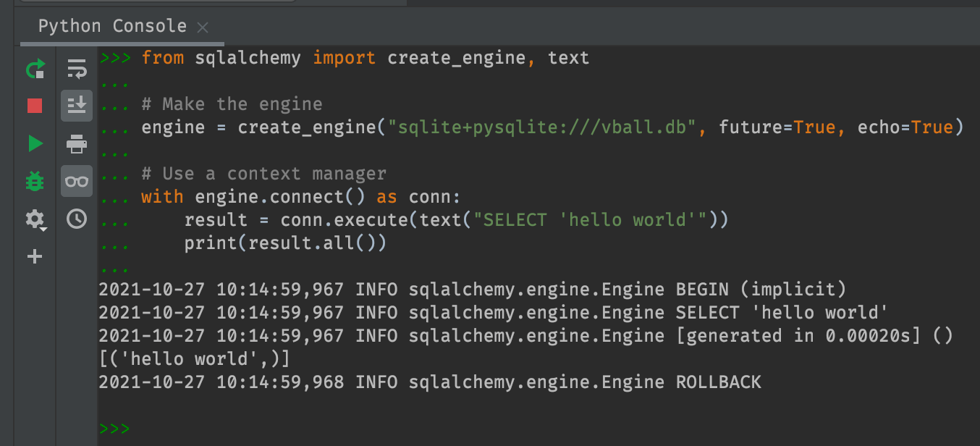Image resolution: width=980 pixels, height=446 pixels.
Task: Print the console output
Action: (x=76, y=143)
